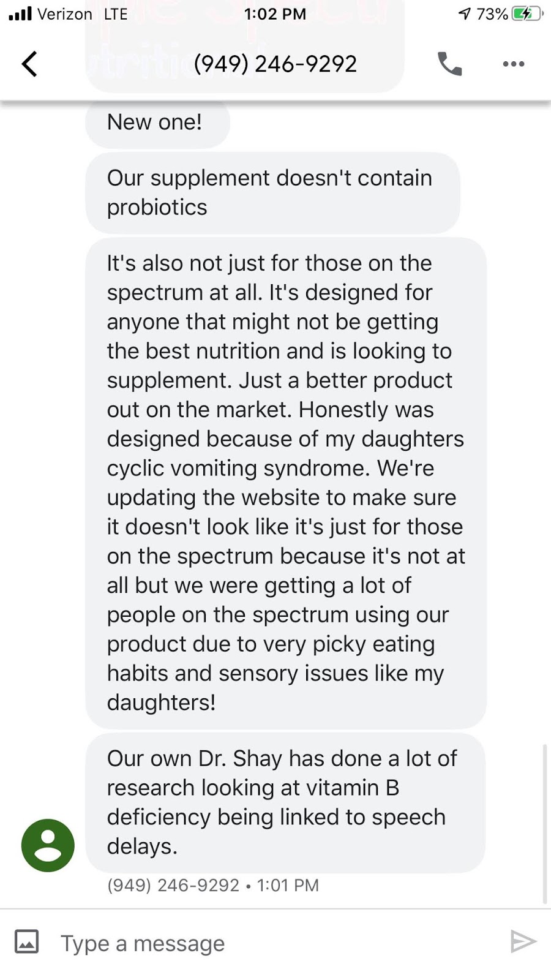Screen dimensions: 551x980
Task: Tap the 1:02 PM clock
Action: (x=275, y=14)
